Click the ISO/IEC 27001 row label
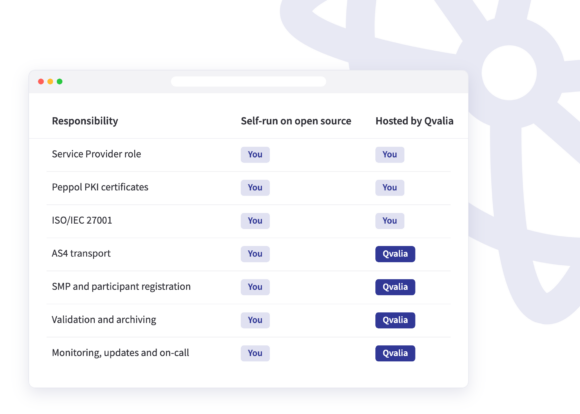580x414 pixels. 82,220
